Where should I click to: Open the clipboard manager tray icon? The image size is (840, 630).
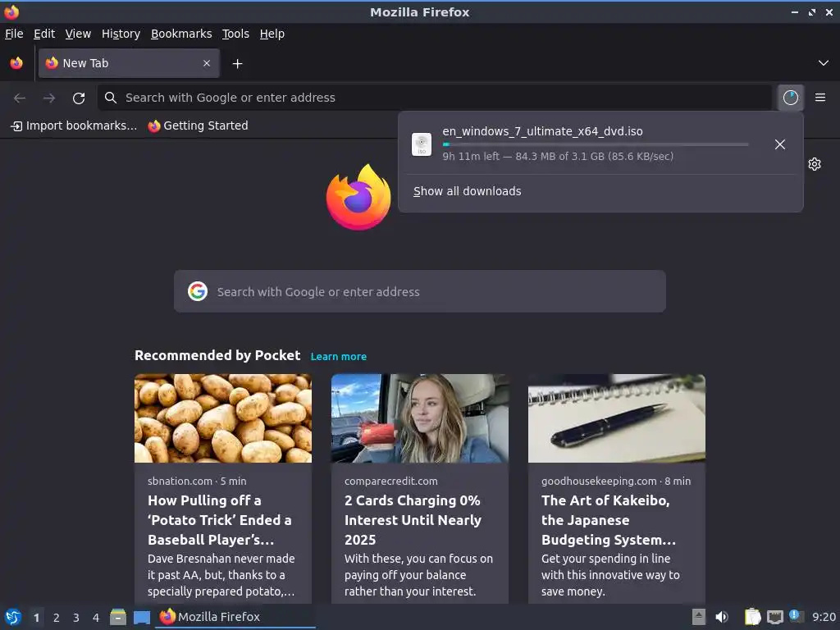pos(753,617)
